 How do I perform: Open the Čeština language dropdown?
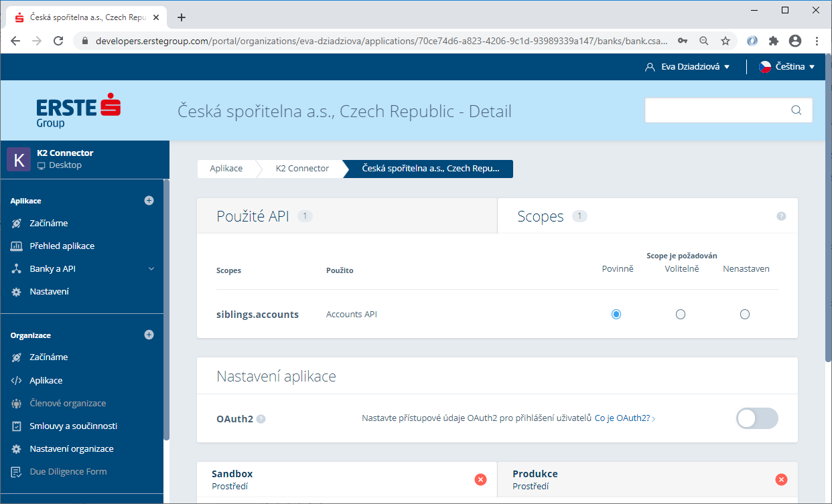pos(787,67)
